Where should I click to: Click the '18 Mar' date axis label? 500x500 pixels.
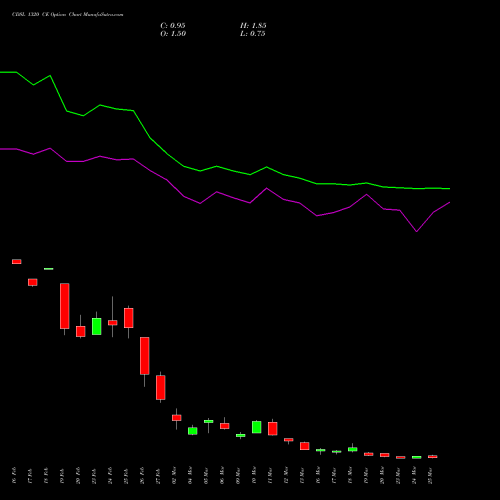[350, 476]
